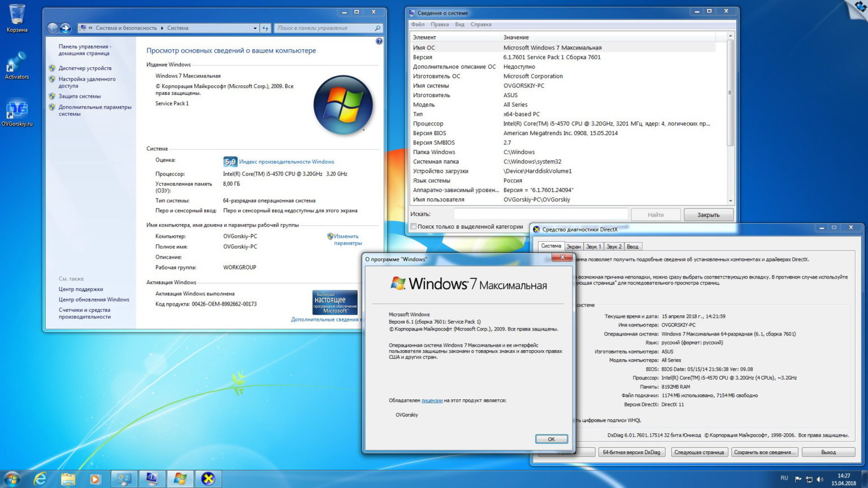Viewport: 868px width, 488px height.
Task: Click OK in About Windows dialog
Action: click(x=551, y=439)
